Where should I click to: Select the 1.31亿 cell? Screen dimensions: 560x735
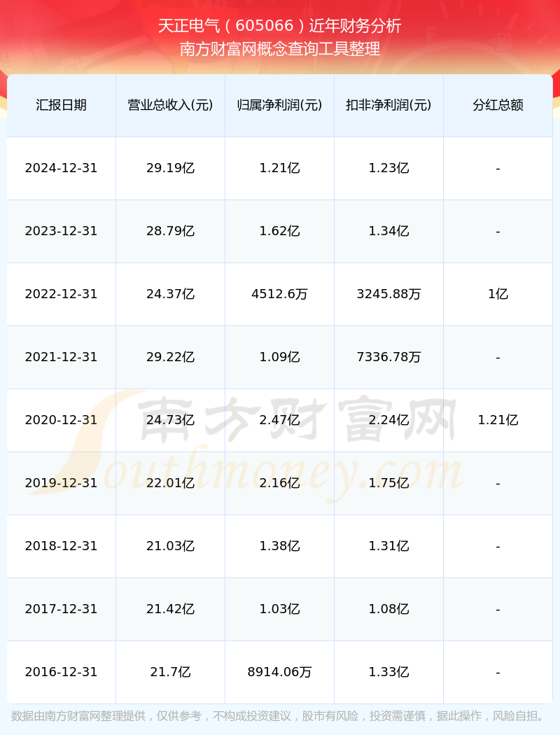[389, 546]
